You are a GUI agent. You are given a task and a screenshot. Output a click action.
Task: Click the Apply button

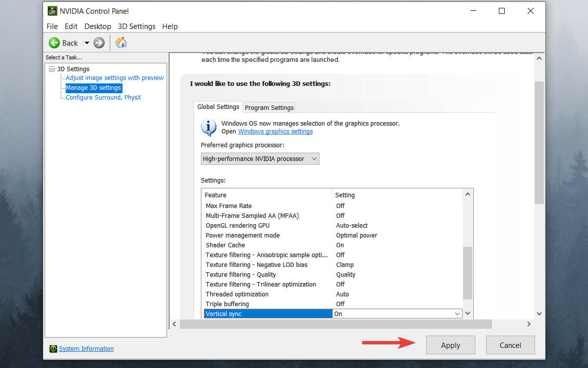pos(450,345)
